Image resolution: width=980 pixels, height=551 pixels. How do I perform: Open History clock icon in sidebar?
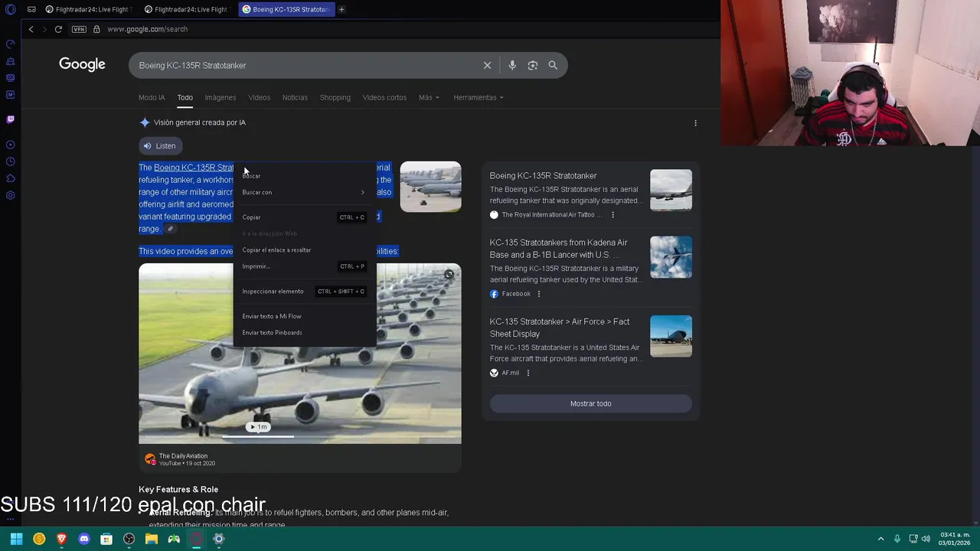click(x=10, y=161)
